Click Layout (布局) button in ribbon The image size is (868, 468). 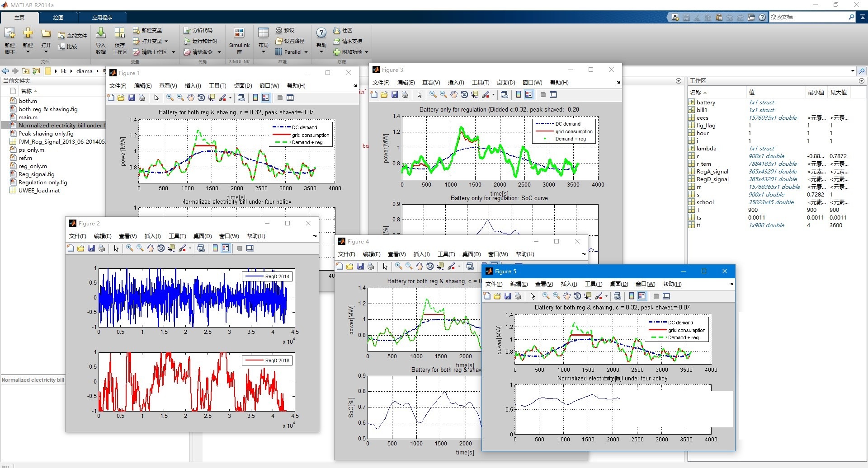point(264,40)
